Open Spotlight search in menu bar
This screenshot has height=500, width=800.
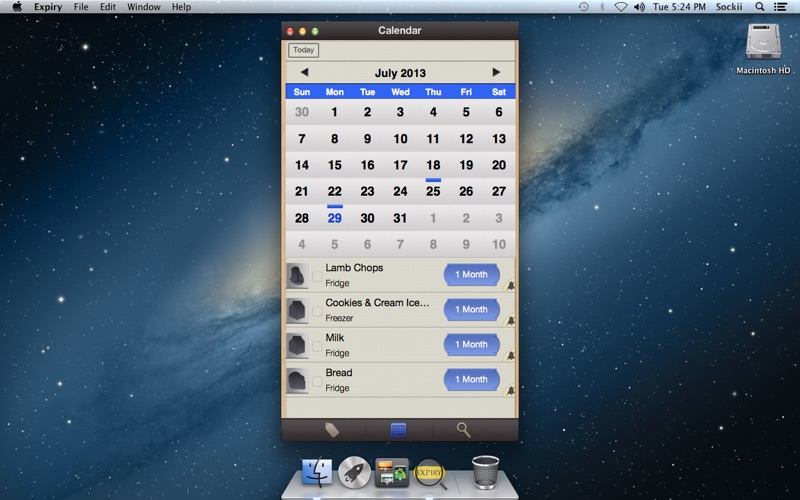click(x=760, y=7)
